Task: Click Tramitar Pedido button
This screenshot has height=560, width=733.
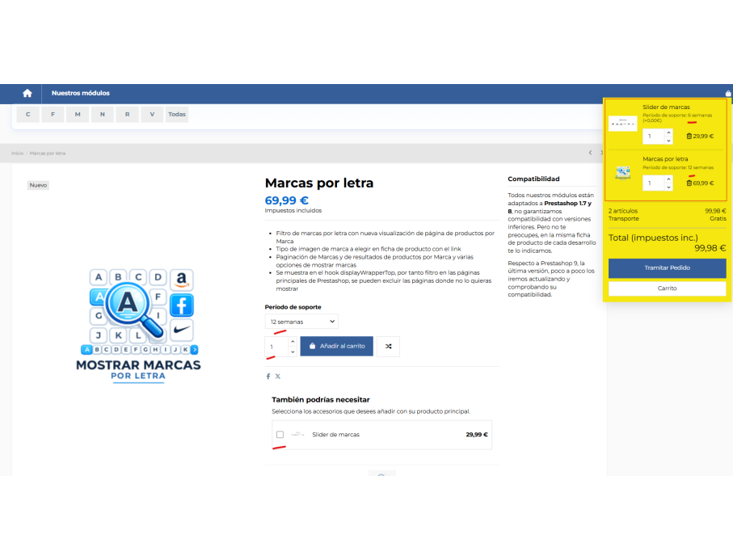Action: pyautogui.click(x=667, y=267)
